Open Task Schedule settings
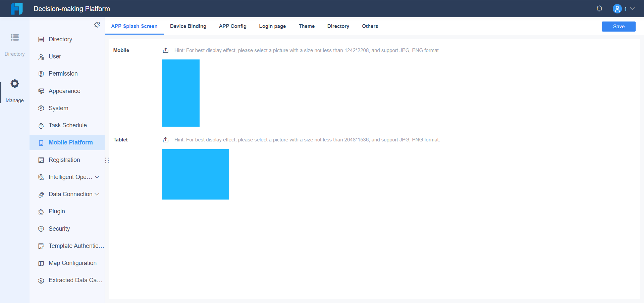The width and height of the screenshot is (644, 303). [x=67, y=125]
